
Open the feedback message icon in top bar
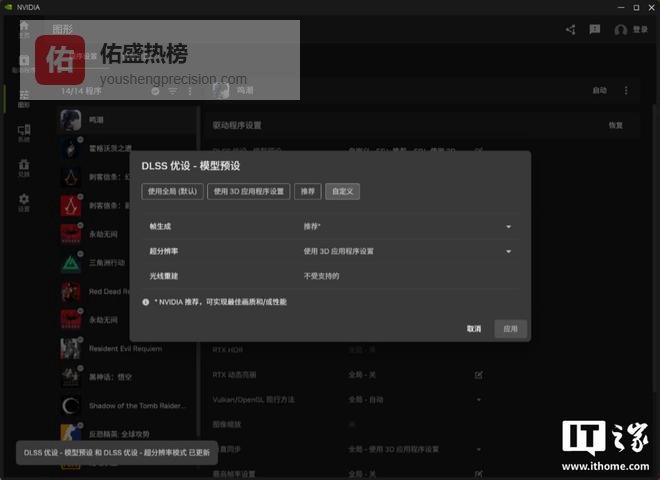click(595, 30)
